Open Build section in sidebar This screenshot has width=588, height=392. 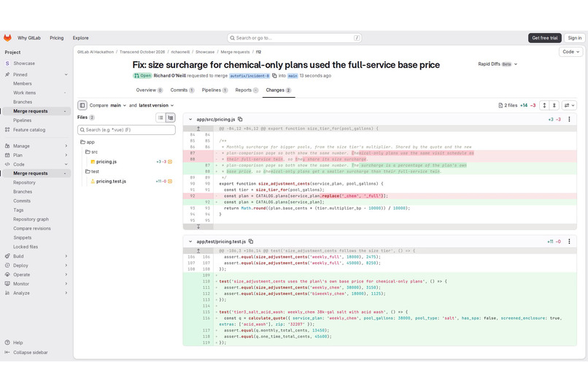tap(36, 256)
